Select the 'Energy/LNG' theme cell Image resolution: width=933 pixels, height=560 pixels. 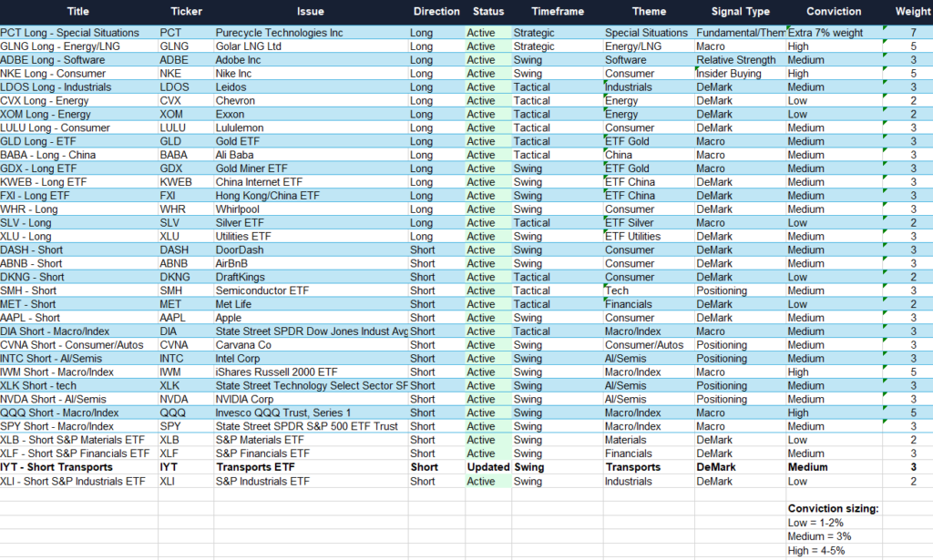(x=649, y=46)
